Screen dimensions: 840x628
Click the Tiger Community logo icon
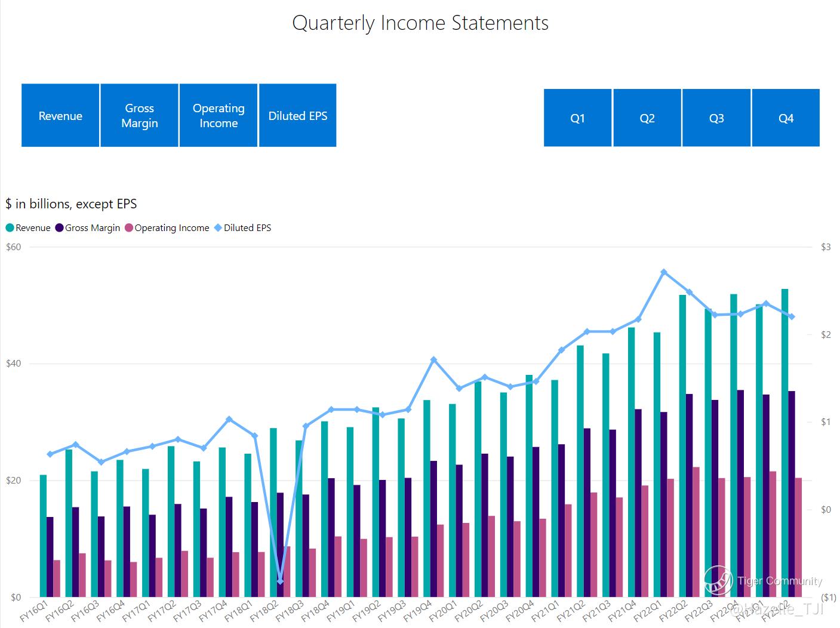coord(718,580)
